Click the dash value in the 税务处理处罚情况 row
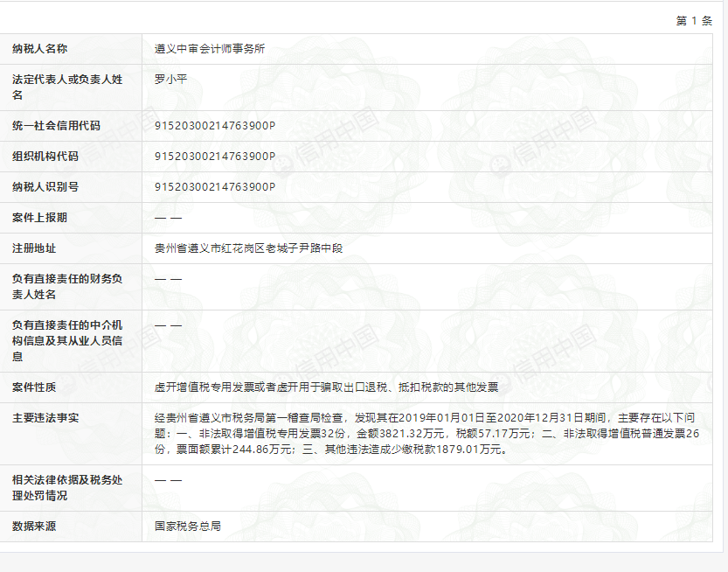Image resolution: width=728 pixels, height=572 pixels. coord(168,480)
